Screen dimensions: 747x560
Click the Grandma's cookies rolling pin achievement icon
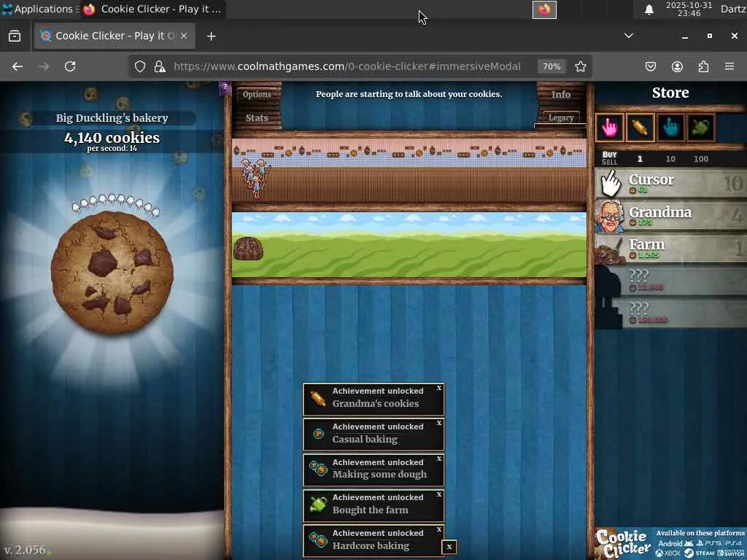318,398
